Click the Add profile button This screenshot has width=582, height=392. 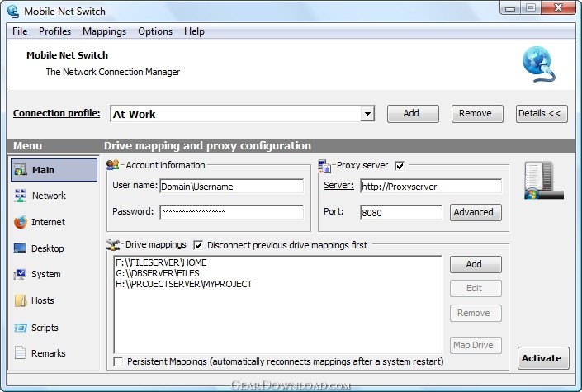413,114
